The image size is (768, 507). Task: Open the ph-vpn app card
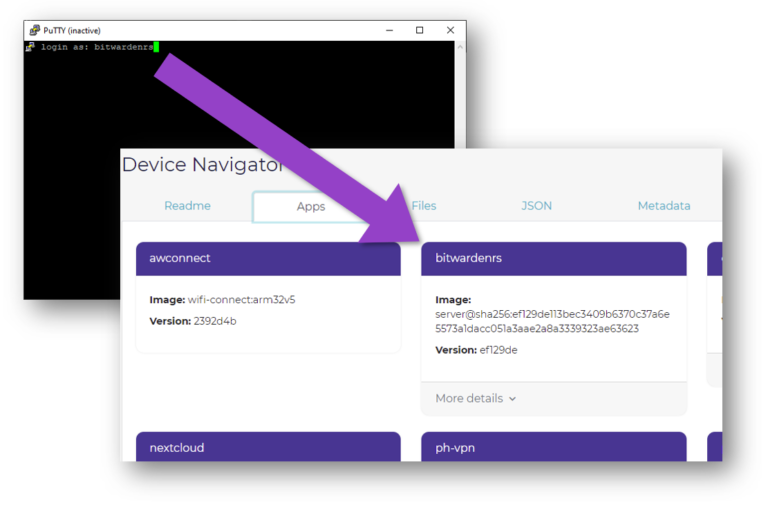tap(554, 446)
